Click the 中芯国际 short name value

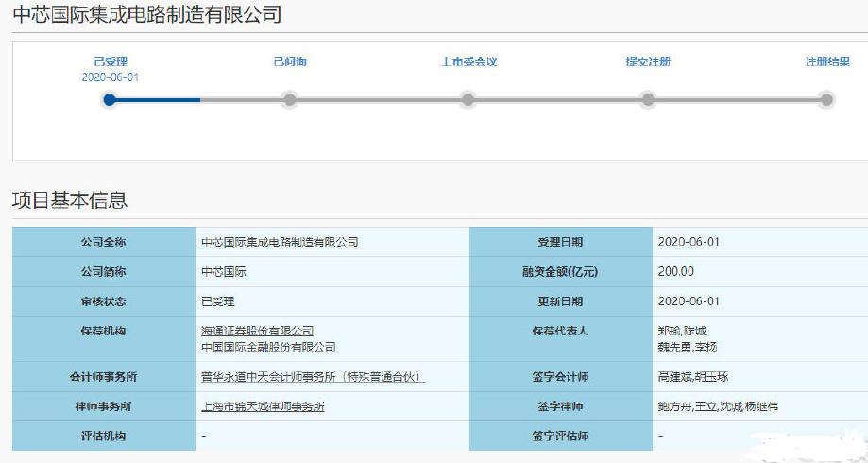224,272
